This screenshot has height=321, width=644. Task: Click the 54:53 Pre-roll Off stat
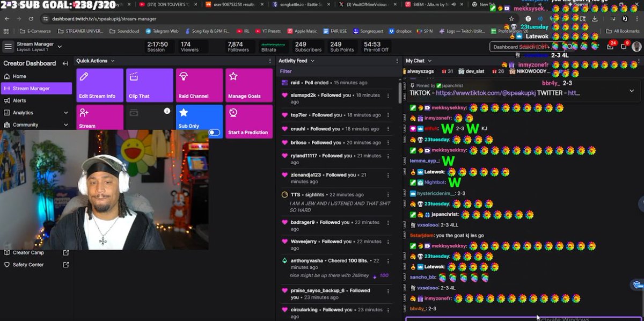[x=376, y=47]
